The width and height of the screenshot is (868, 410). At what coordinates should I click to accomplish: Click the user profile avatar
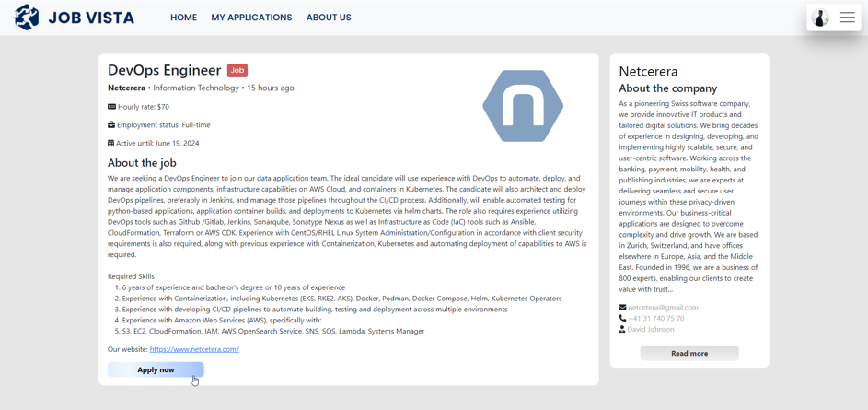pyautogui.click(x=820, y=18)
